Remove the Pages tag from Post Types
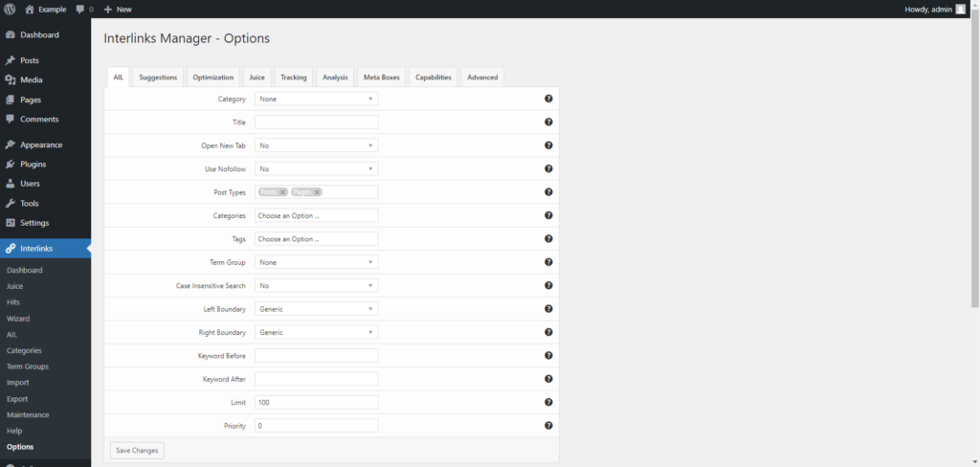 (x=317, y=192)
